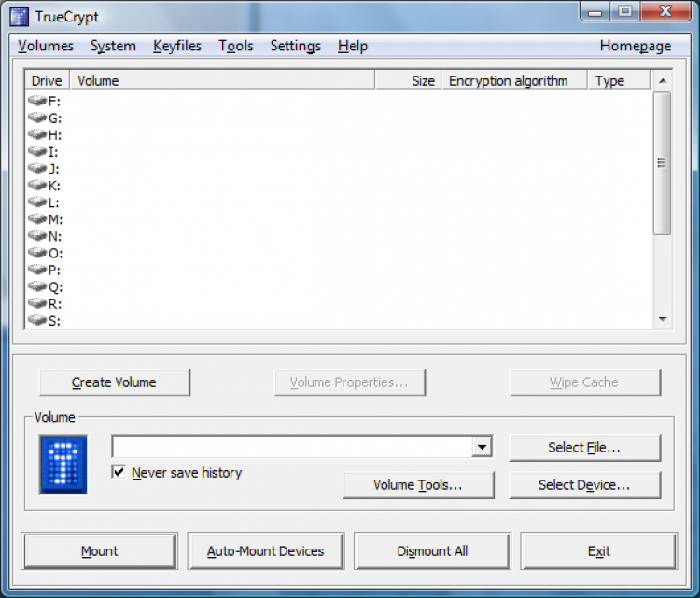Image resolution: width=700 pixels, height=598 pixels.
Task: Select the L: drive icon
Action: (x=37, y=202)
